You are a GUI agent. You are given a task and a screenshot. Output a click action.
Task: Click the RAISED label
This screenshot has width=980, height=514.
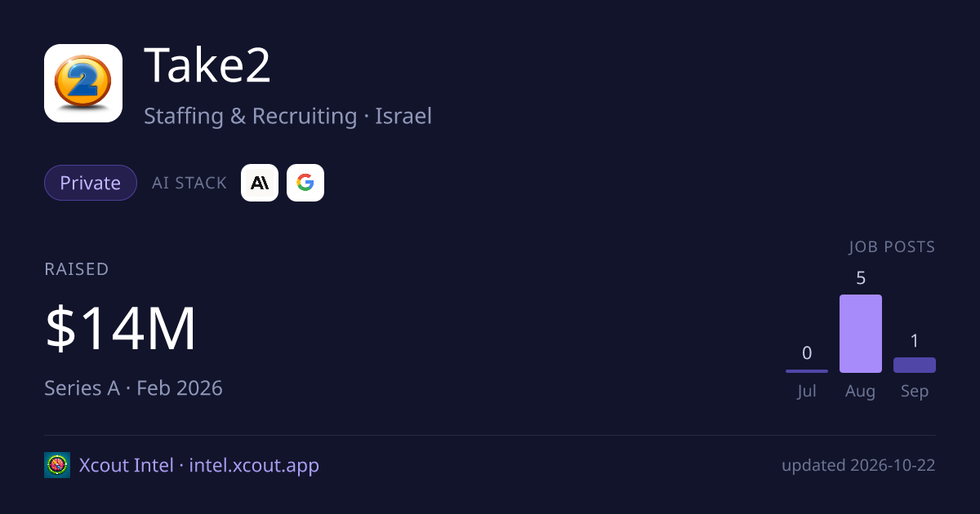click(77, 269)
